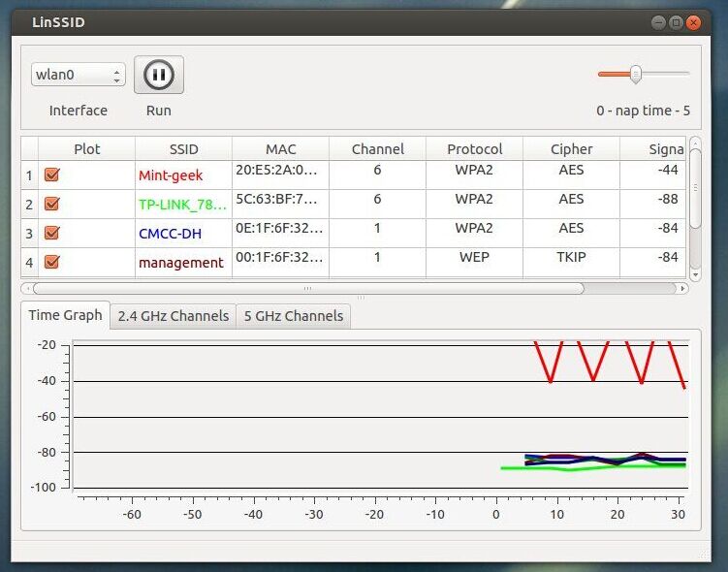Click the table's scroll right arrow
The image size is (728, 572).
point(682,288)
